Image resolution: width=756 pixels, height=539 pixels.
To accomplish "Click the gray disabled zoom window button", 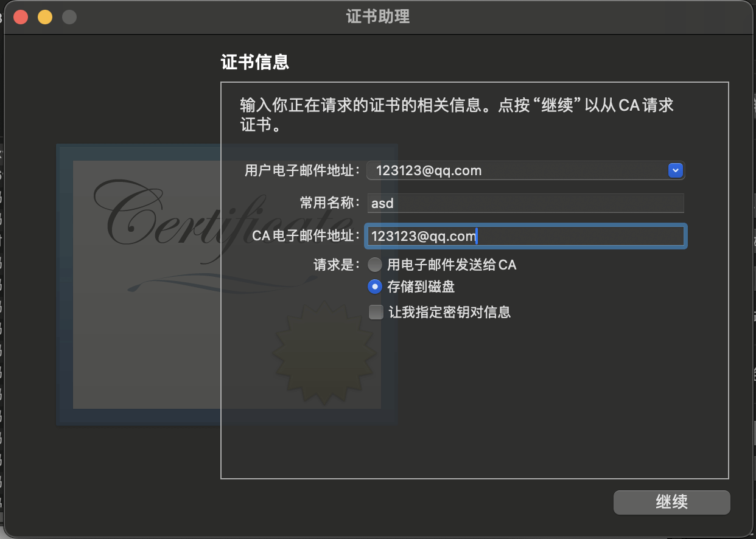I will [69, 17].
